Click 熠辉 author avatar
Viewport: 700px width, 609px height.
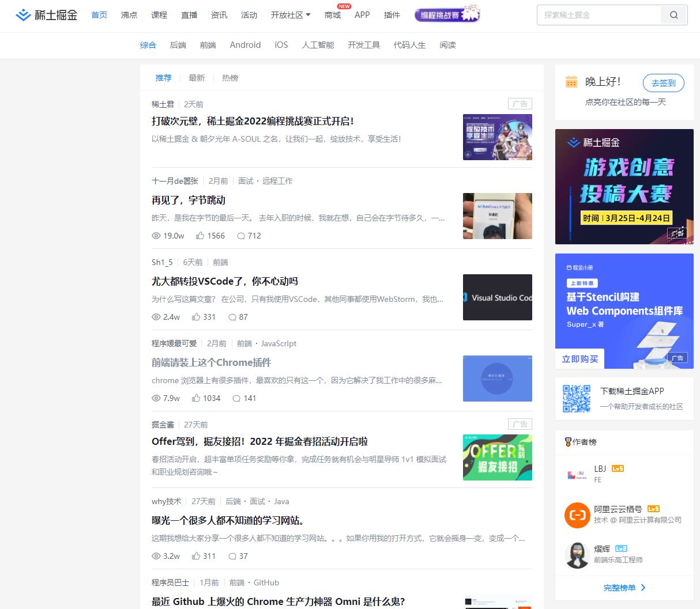tap(577, 555)
